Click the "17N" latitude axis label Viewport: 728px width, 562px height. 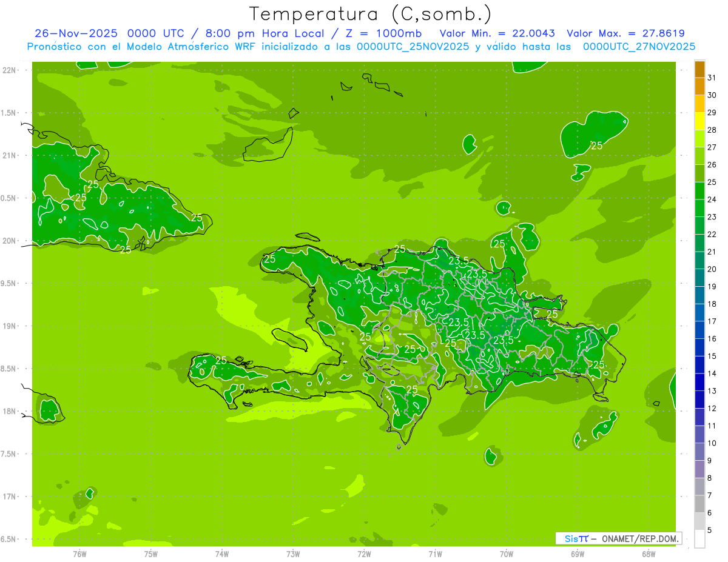point(9,497)
